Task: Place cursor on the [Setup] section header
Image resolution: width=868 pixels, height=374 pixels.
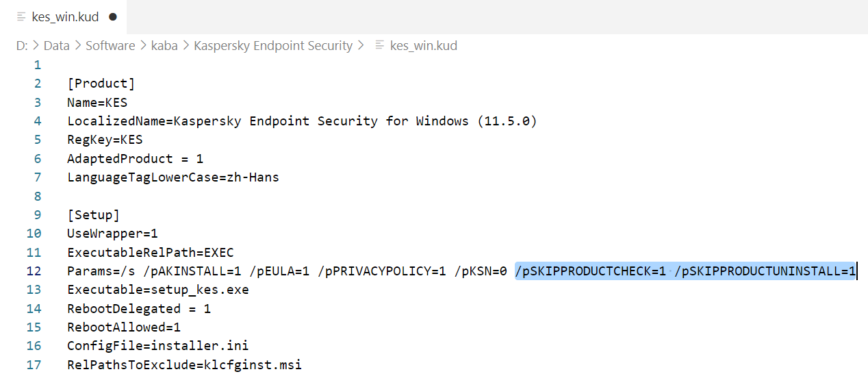Action: [94, 214]
